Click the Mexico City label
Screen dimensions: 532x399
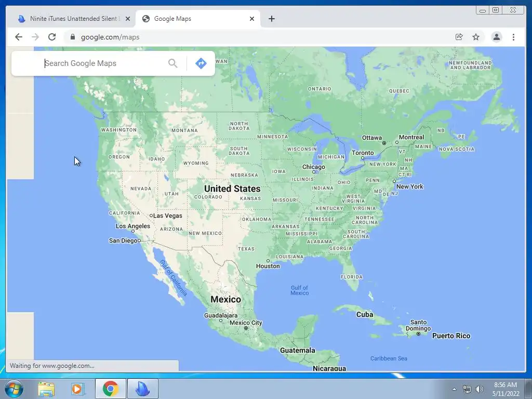coord(246,323)
